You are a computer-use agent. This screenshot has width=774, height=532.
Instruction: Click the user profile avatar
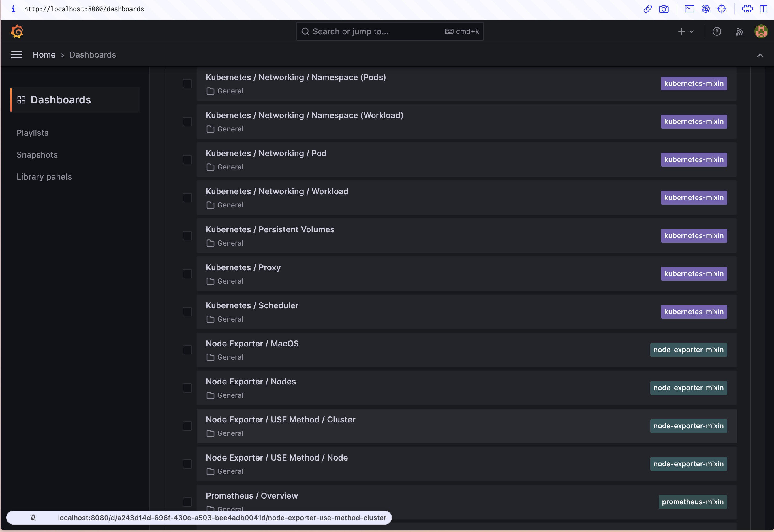click(761, 31)
